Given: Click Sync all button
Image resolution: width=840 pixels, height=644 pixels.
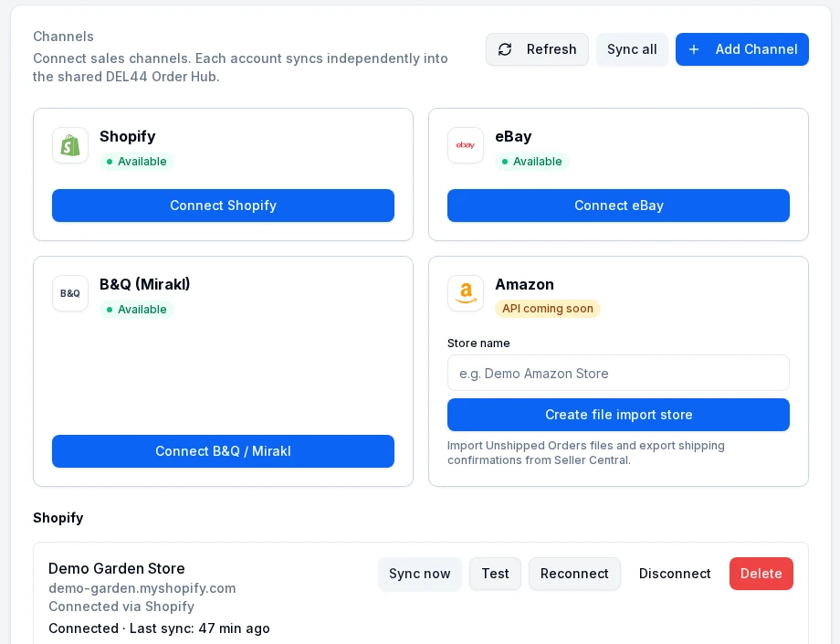Looking at the screenshot, I should pyautogui.click(x=632, y=49).
